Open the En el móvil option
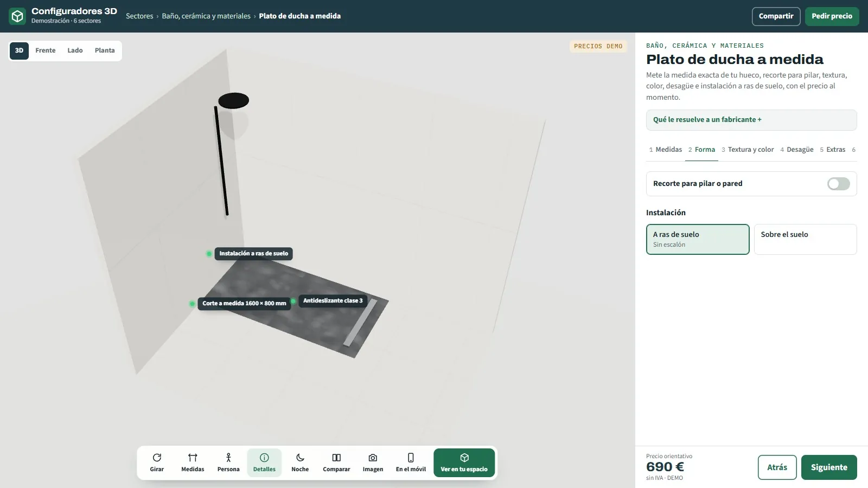Screen dimensions: 868x488 pos(411,463)
